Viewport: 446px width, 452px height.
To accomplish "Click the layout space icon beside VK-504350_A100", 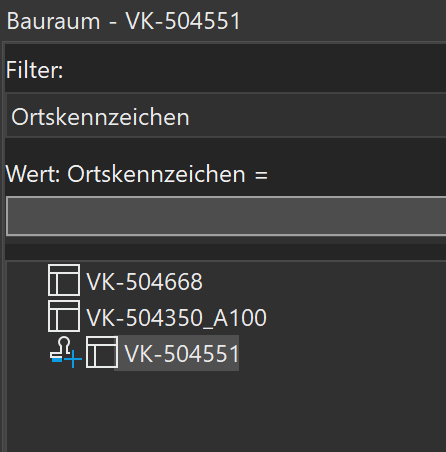I will (x=64, y=316).
